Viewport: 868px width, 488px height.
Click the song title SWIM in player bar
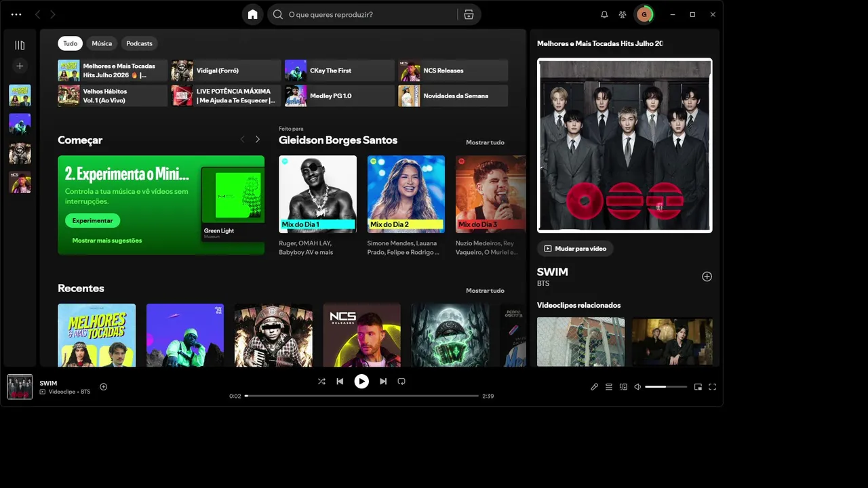[x=48, y=383]
